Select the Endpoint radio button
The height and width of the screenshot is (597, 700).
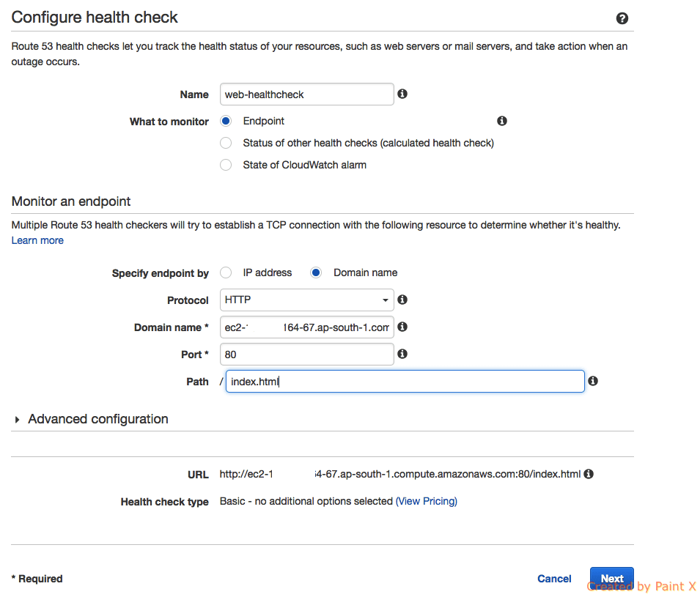coord(226,121)
